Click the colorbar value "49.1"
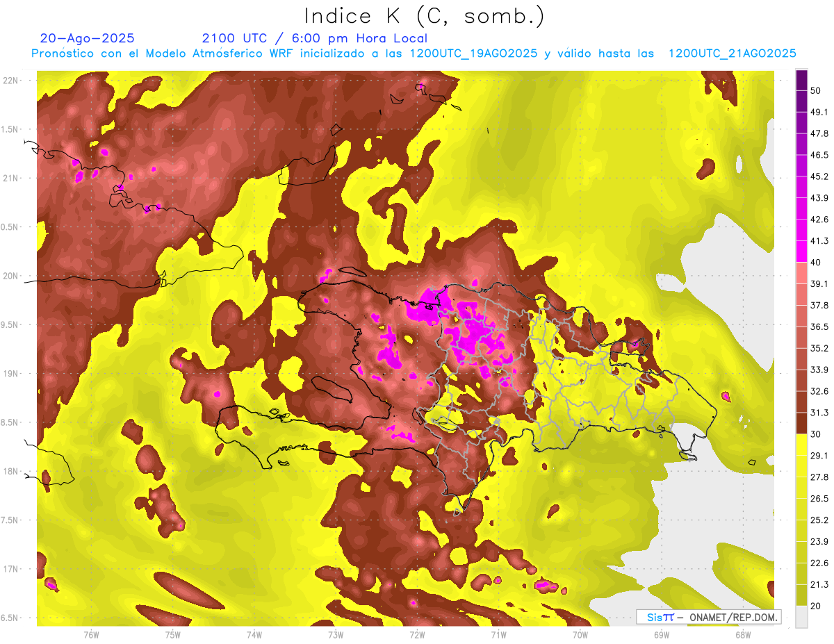 [819, 112]
